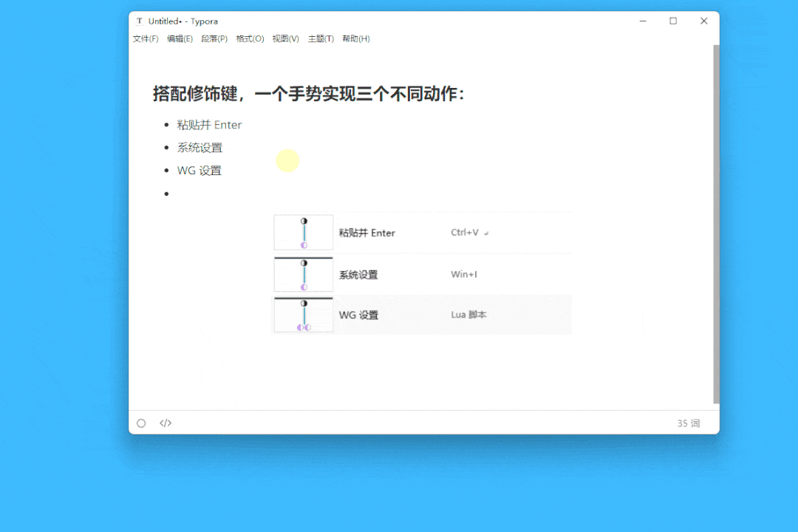Click the 系统设置 label in gesture table
The image size is (798, 532).
(x=358, y=274)
